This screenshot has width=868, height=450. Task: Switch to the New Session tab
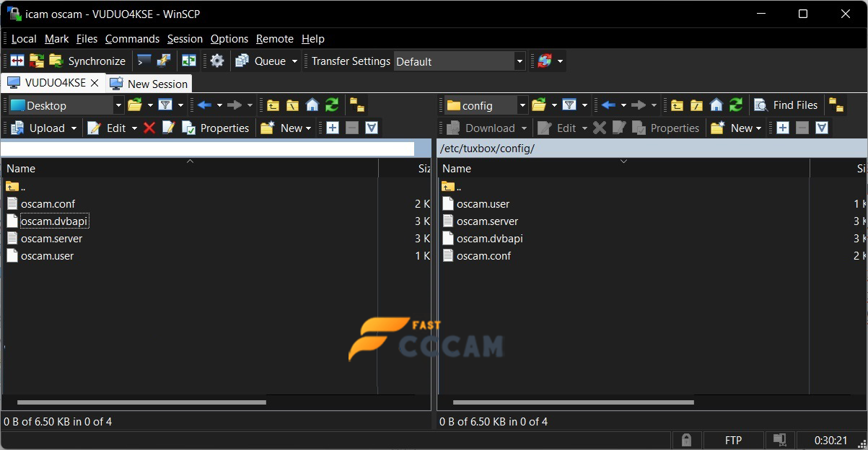(x=149, y=83)
